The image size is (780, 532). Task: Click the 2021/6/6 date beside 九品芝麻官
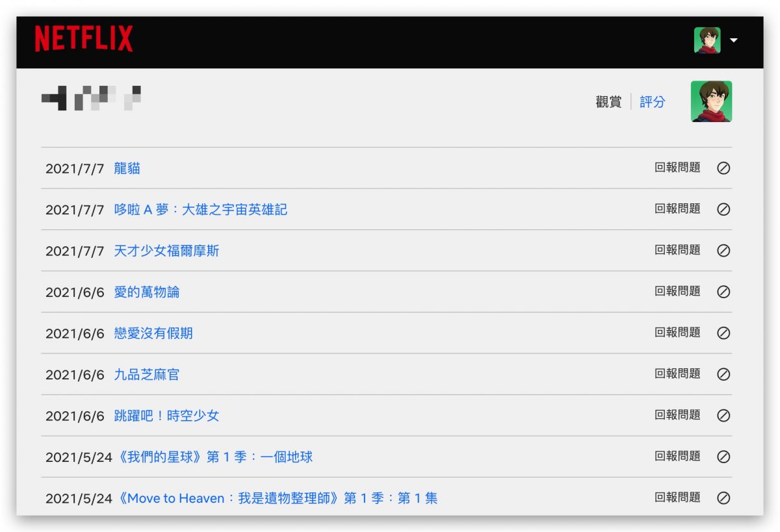coord(75,375)
